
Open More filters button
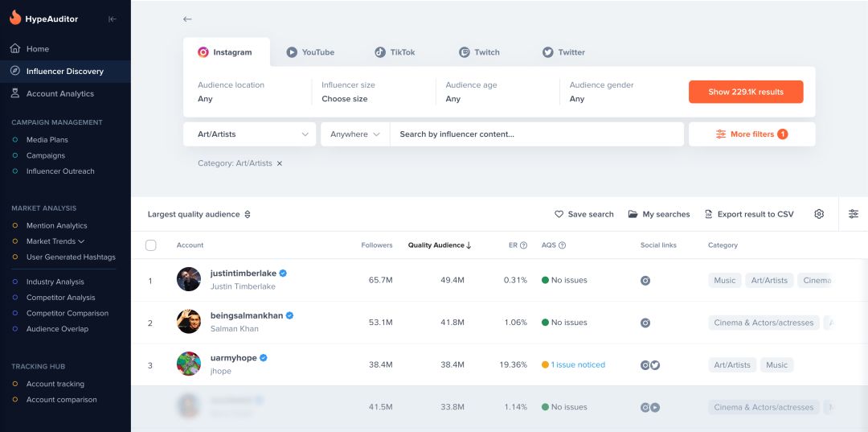[751, 134]
